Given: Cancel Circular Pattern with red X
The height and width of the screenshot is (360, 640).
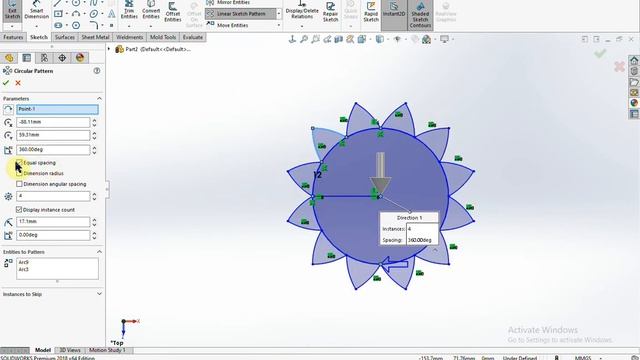Looking at the screenshot, I should tap(18, 83).
